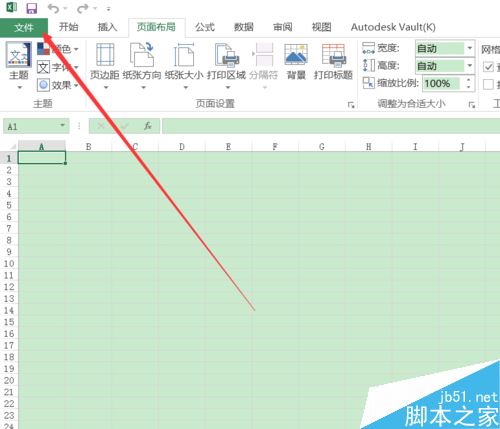Click the 纸张方向 orientation icon
This screenshot has width=500, height=429.
pyautogui.click(x=142, y=54)
